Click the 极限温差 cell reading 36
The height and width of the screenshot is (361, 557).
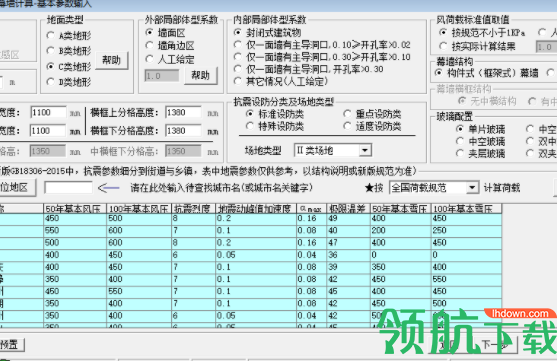click(x=348, y=255)
